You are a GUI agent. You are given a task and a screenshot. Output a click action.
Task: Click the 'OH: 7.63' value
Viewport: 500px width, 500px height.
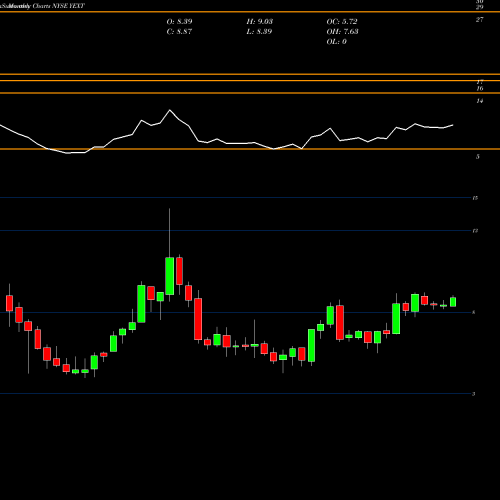[342, 32]
